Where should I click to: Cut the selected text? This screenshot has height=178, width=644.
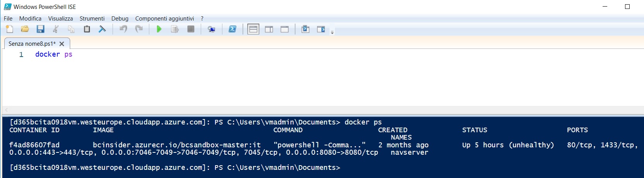(56, 29)
